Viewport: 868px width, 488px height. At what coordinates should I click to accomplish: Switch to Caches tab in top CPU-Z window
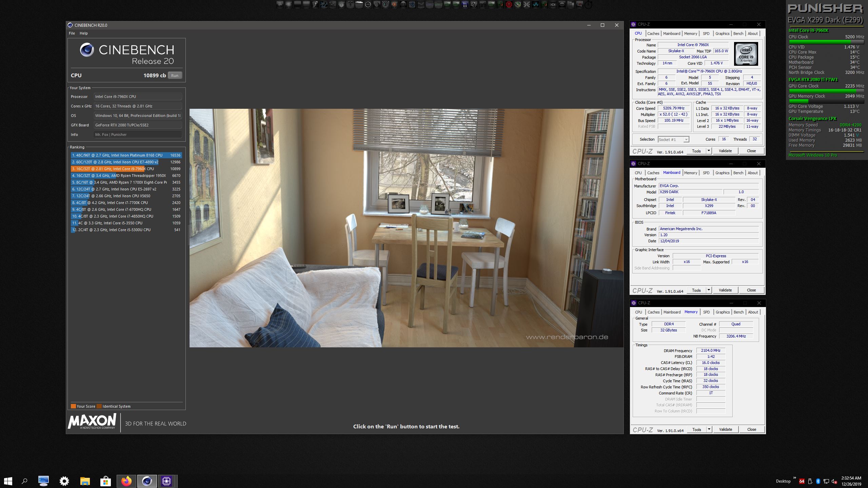coord(653,34)
